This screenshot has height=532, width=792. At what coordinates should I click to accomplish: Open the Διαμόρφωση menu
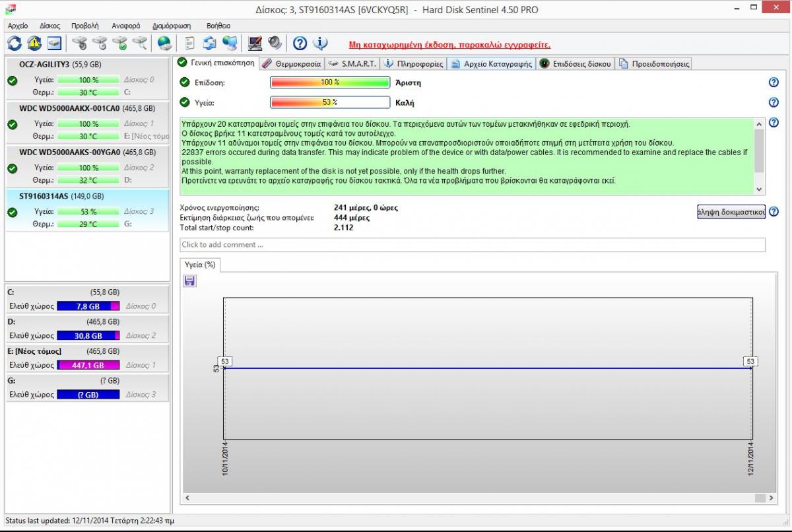tap(172, 26)
